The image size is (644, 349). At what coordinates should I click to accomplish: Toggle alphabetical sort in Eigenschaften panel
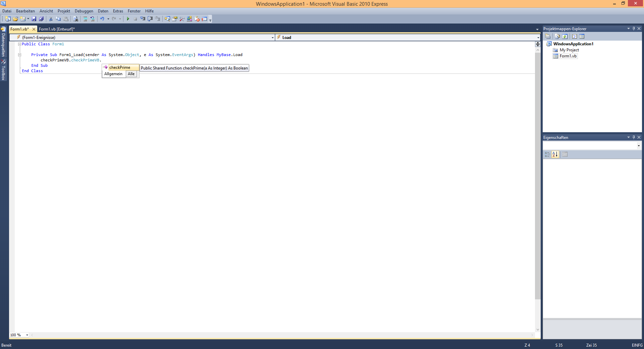click(x=555, y=154)
